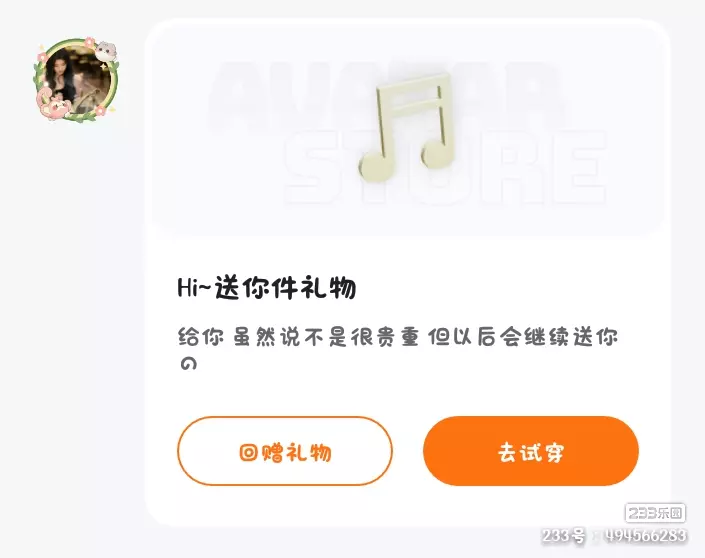Open the sender's profile avatar
This screenshot has height=558, width=705.
[76, 80]
